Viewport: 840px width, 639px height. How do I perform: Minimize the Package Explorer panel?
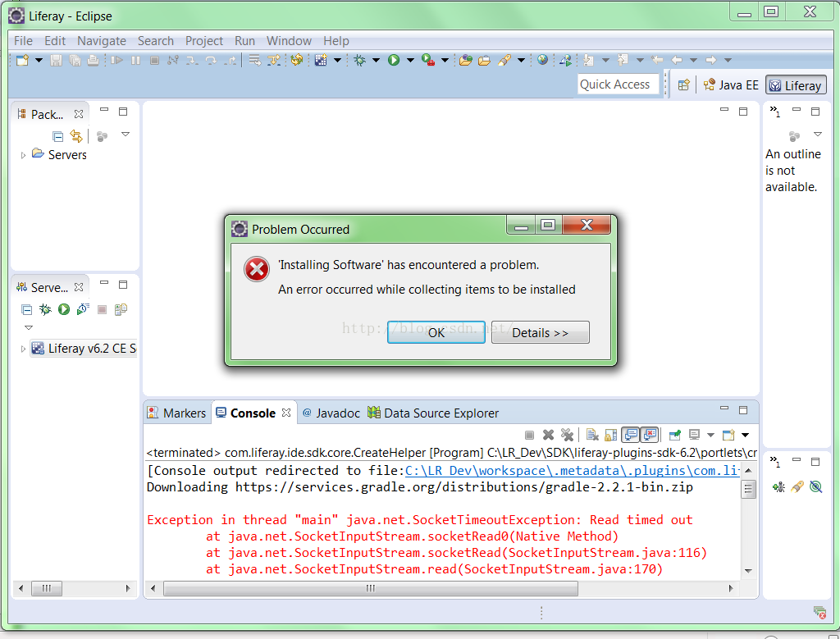(x=104, y=111)
